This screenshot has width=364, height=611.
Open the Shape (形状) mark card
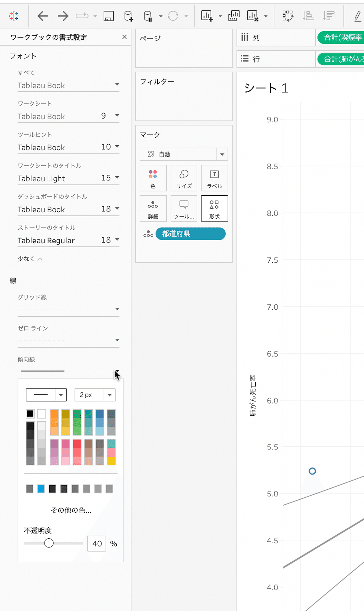(214, 209)
